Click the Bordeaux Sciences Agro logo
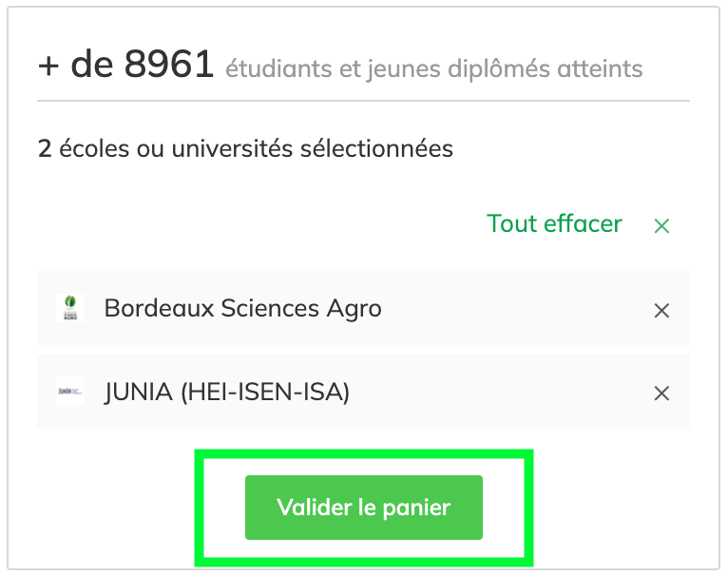The width and height of the screenshot is (728, 576). point(69,308)
